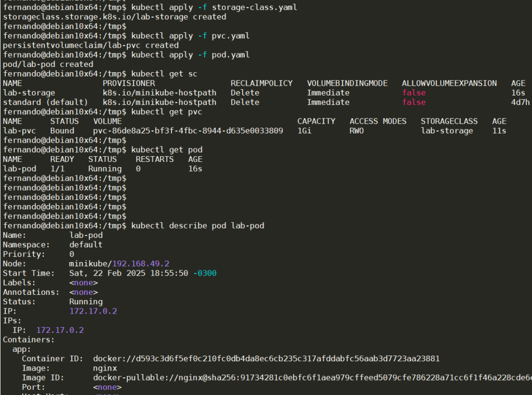Viewport: 532px width, 395px height.
Task: Click the 'Running' status in pod table
Action: 105,169
